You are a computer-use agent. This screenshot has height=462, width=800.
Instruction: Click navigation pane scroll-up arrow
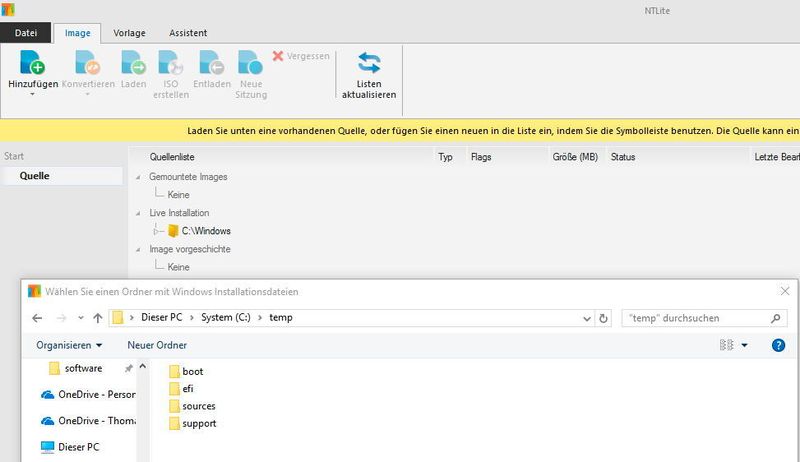pyautogui.click(x=142, y=366)
